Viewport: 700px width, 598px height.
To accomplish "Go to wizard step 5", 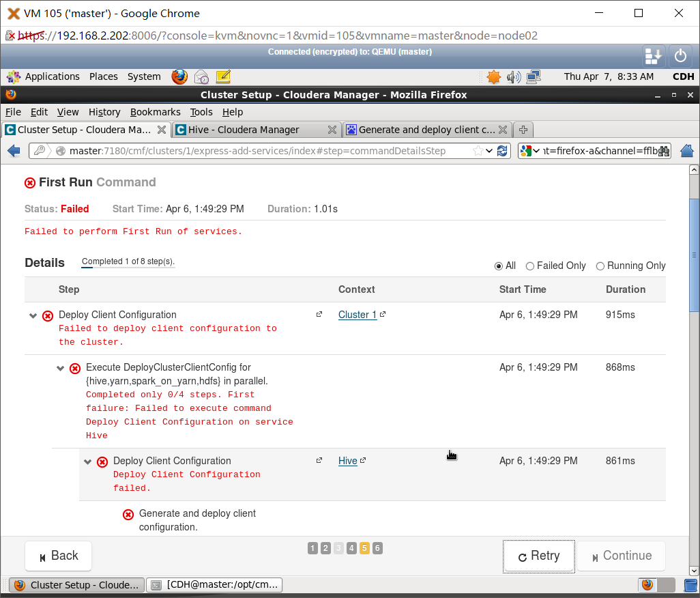I will [x=364, y=548].
